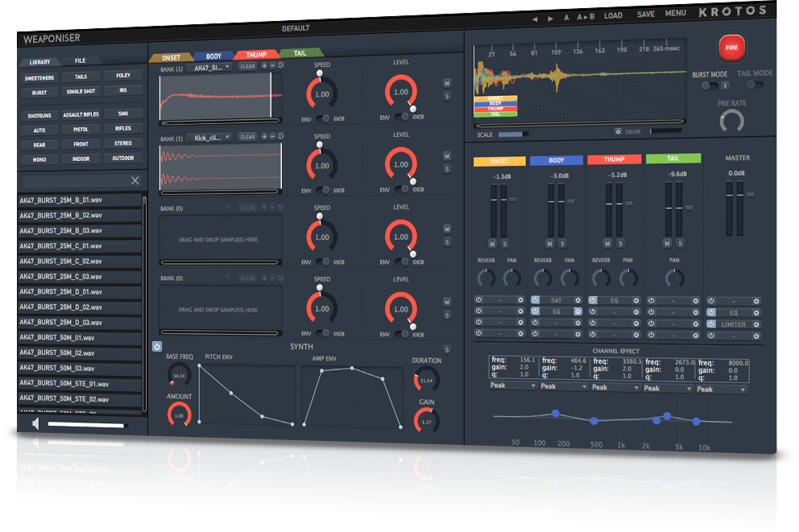The image size is (799, 532).
Task: Switch to the Library tab
Action: pyautogui.click(x=39, y=62)
